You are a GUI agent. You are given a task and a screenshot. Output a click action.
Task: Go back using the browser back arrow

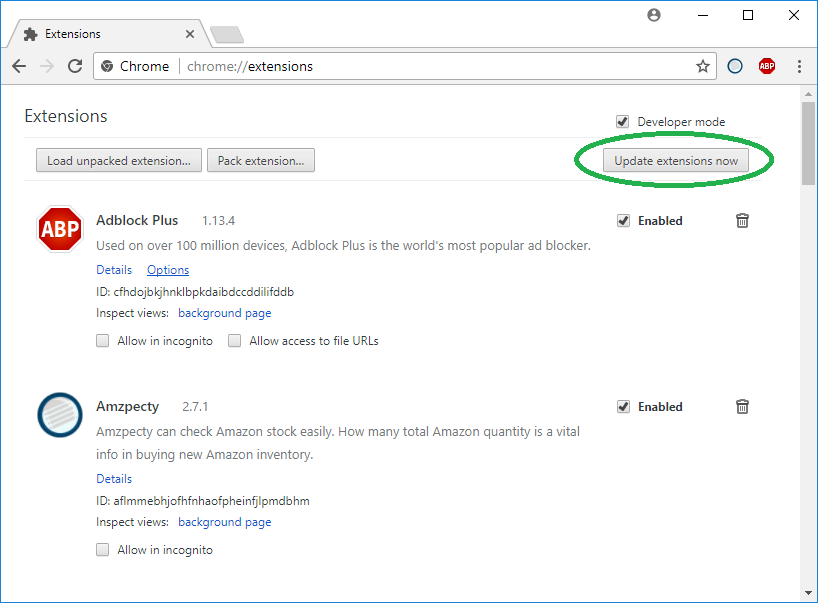point(19,66)
